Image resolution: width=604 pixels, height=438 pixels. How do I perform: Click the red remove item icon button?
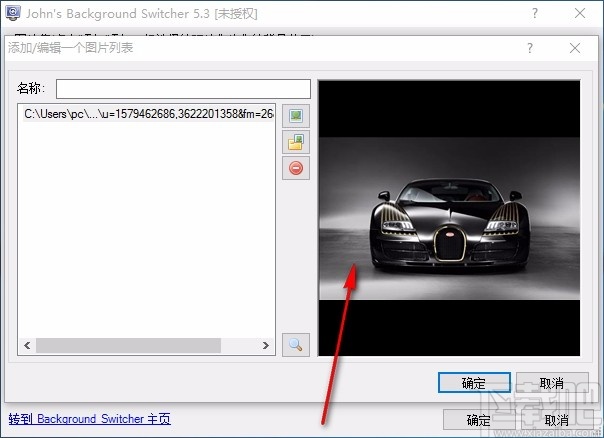click(x=295, y=168)
